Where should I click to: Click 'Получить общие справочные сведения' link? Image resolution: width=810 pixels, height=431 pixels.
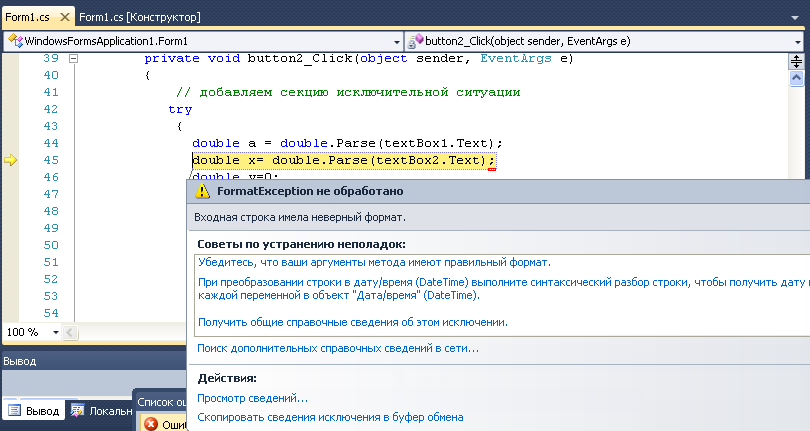(x=352, y=322)
